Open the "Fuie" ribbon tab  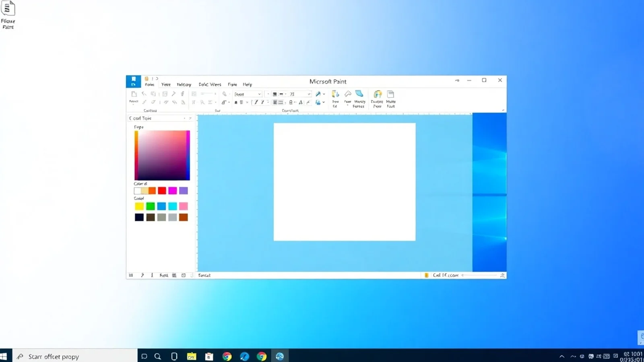pos(232,84)
